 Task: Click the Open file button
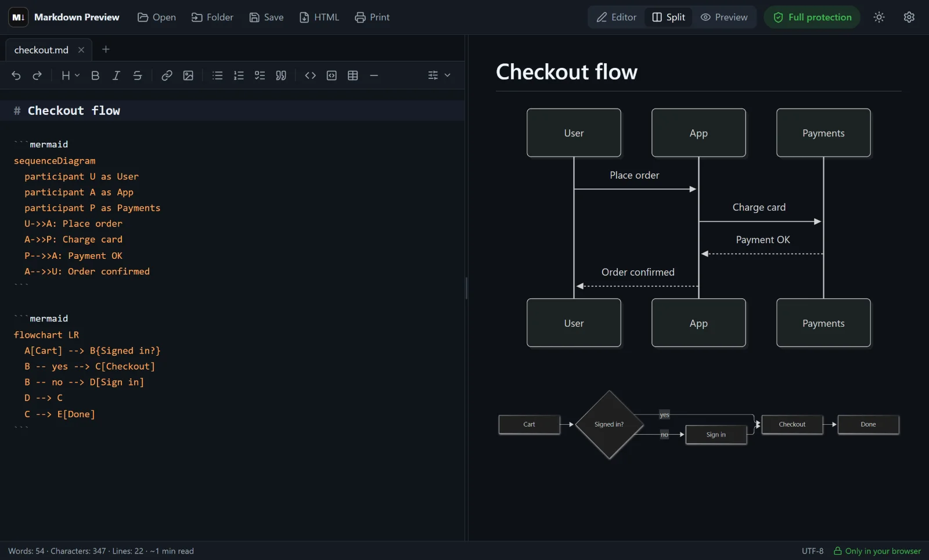[157, 17]
